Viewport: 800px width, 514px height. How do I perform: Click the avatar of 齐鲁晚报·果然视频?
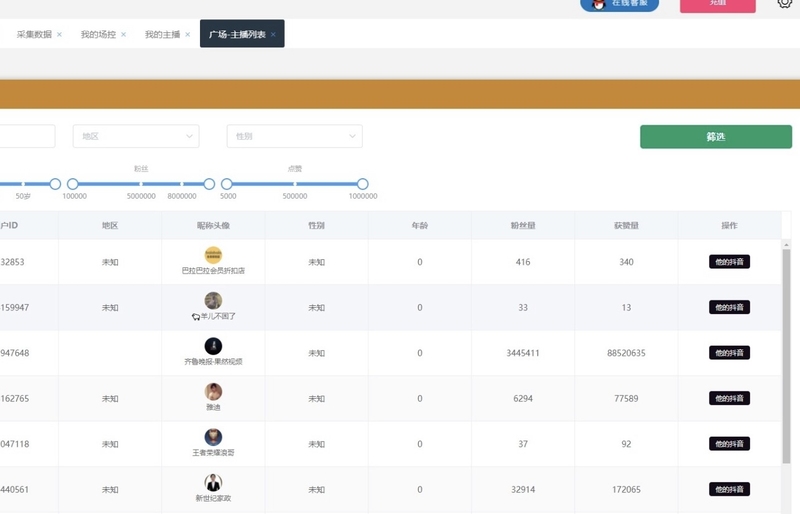coord(213,346)
